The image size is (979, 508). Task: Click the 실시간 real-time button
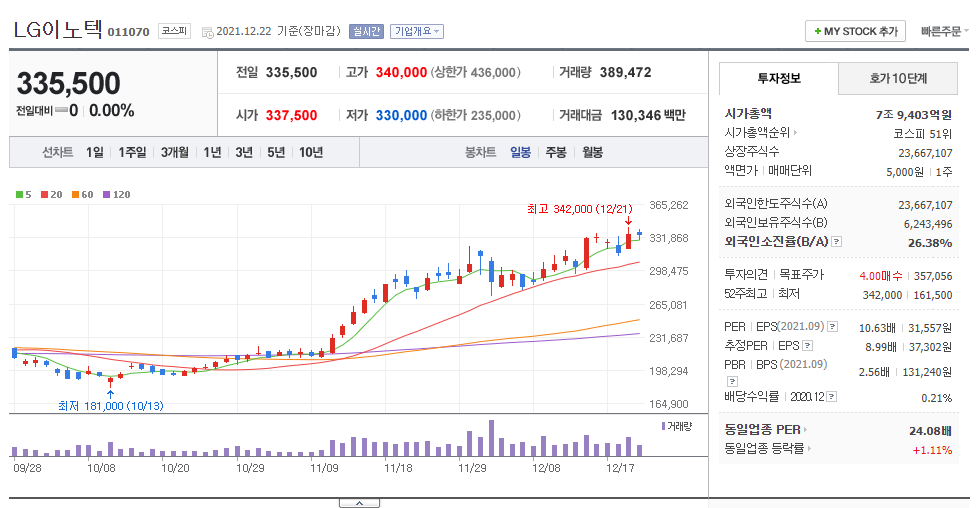tap(367, 31)
